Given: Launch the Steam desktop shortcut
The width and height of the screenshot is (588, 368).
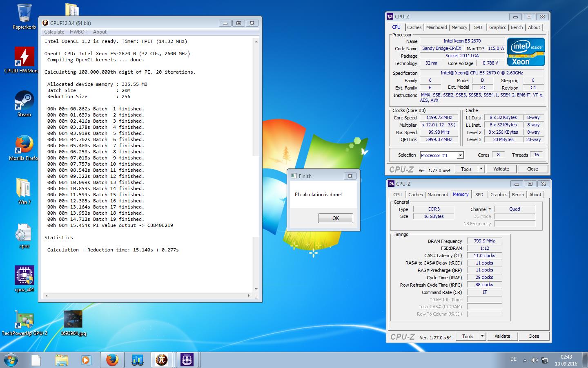Looking at the screenshot, I should pos(24,104).
